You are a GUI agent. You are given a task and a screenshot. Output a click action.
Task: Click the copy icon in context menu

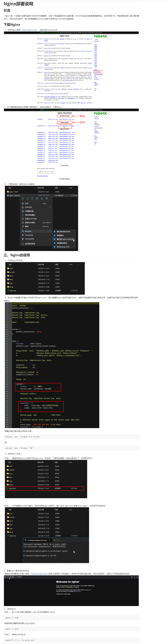(x=27, y=199)
